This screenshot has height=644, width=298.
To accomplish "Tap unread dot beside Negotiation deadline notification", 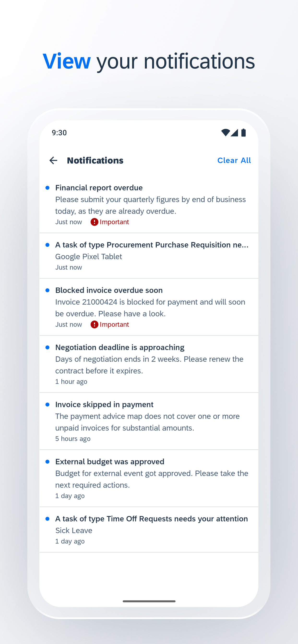I will [47, 347].
